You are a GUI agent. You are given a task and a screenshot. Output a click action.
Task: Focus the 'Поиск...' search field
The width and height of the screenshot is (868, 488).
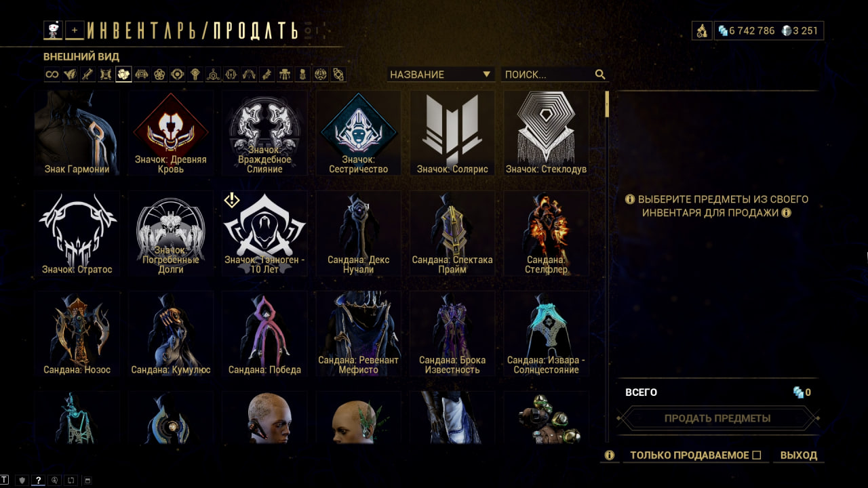click(547, 75)
